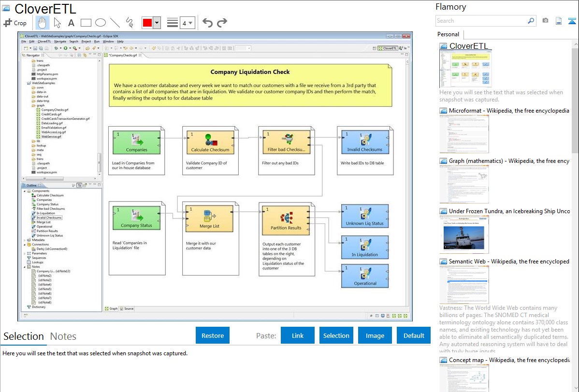Screen dimensions: 579x392
Task: Click the Paste Image button
Action: click(375, 335)
